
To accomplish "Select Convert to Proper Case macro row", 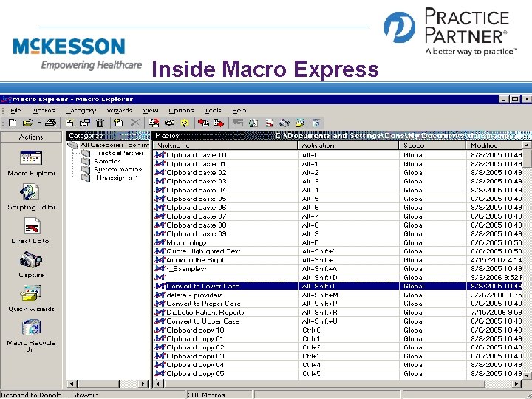I will (338, 304).
